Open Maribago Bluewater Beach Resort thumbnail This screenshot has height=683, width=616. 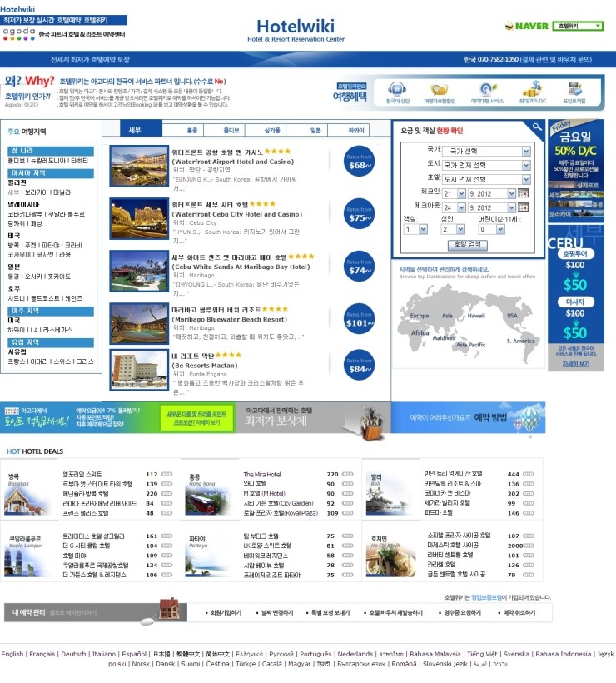[139, 324]
